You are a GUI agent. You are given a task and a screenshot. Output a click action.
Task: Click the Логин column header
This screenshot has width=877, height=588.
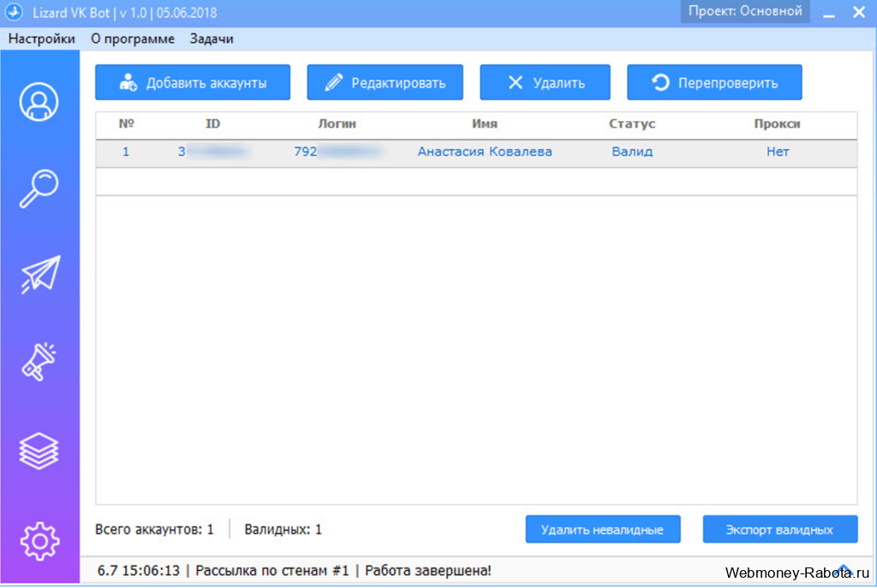(337, 123)
